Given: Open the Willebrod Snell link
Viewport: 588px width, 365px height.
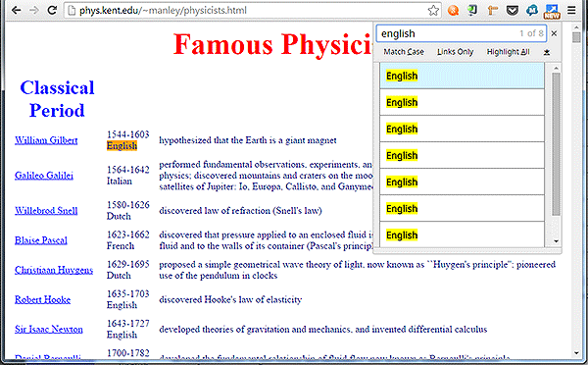Looking at the screenshot, I should (46, 211).
